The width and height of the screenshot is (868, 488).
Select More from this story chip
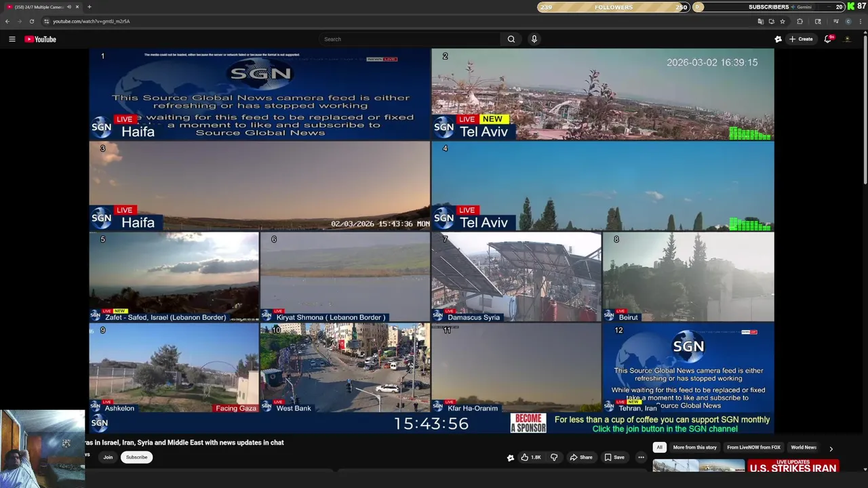(x=694, y=447)
